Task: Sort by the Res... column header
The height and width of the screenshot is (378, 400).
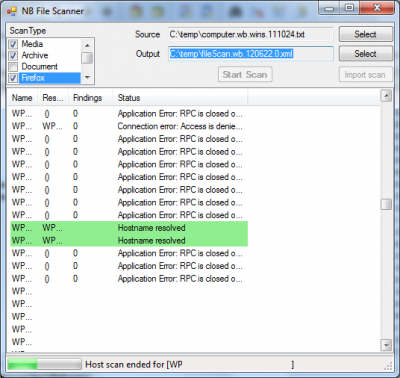Action: coord(53,98)
